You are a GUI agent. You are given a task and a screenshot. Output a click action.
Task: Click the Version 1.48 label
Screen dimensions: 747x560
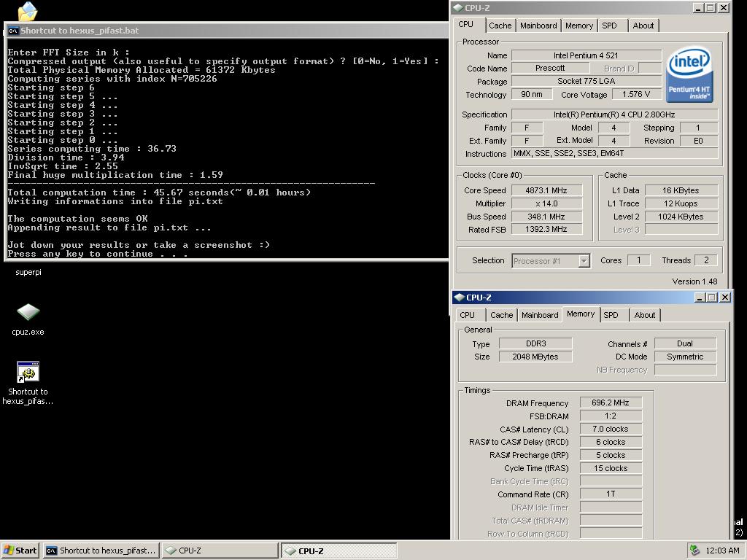[x=694, y=281]
